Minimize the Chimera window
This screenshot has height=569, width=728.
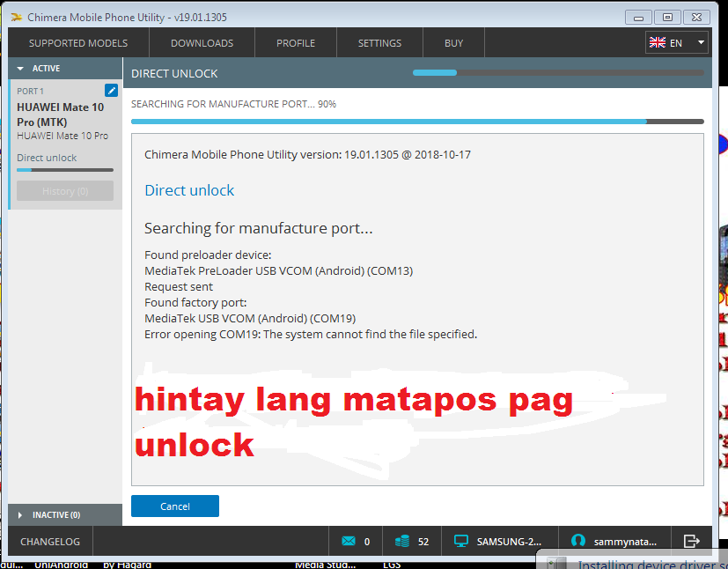(638, 18)
